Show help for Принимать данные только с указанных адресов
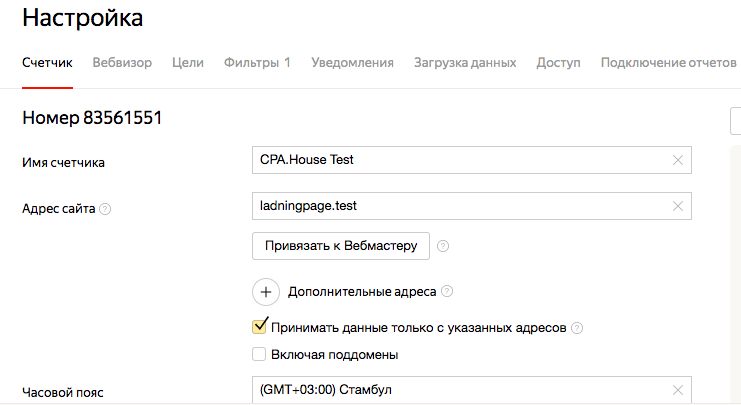741x405 pixels. pos(577,327)
